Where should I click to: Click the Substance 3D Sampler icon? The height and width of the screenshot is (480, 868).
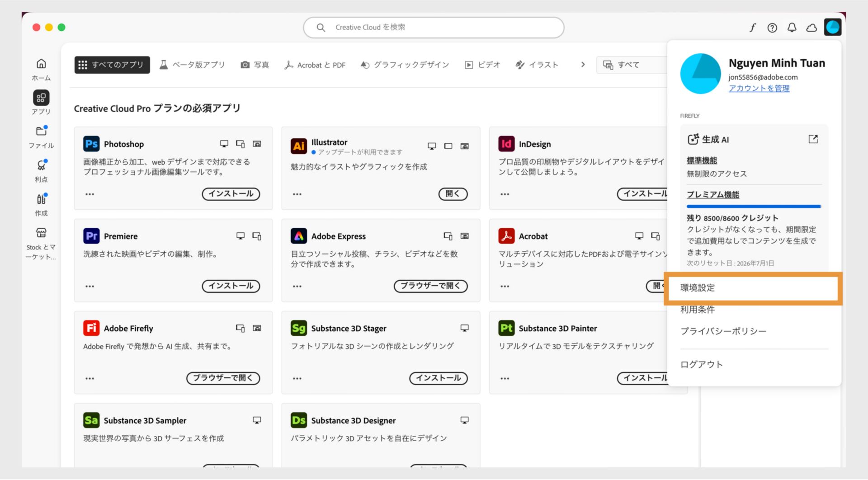(x=91, y=420)
